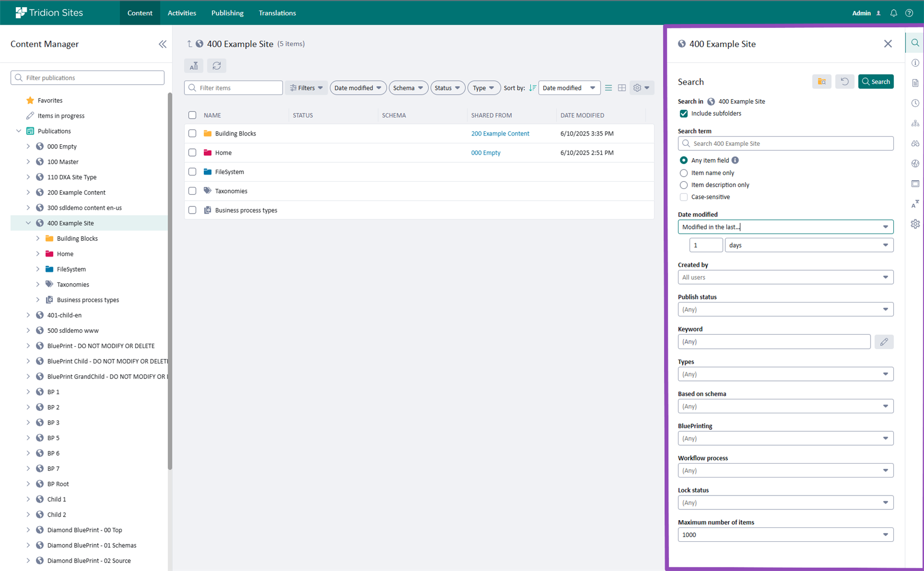Enable Case-sensitive checkbox

(x=684, y=197)
